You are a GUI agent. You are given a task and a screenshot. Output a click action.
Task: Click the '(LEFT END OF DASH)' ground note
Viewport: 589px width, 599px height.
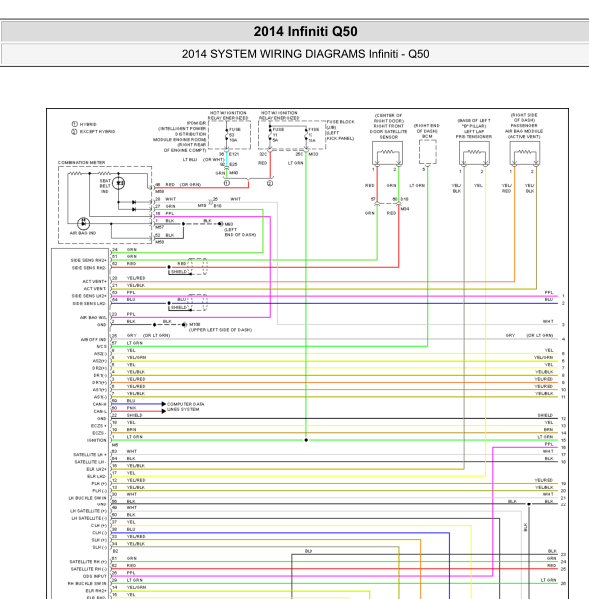click(x=240, y=232)
